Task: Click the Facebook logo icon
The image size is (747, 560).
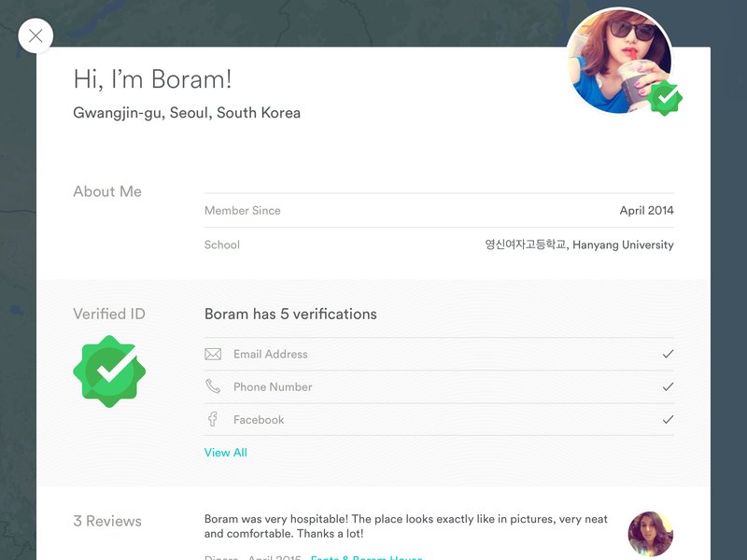Action: pyautogui.click(x=213, y=419)
